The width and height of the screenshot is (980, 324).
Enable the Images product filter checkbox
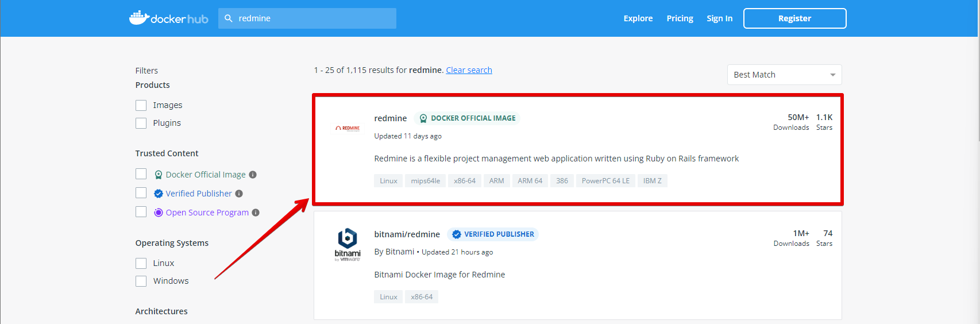(x=141, y=105)
